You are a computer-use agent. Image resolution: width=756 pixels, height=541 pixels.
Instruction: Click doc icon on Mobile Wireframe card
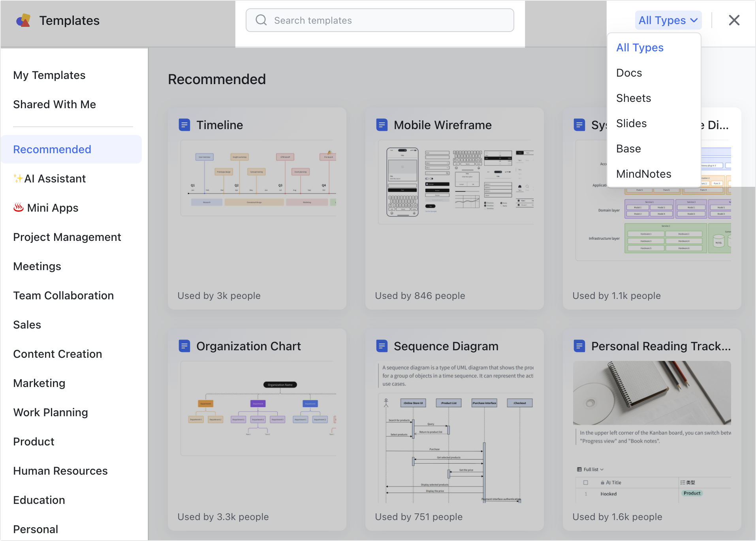point(382,125)
